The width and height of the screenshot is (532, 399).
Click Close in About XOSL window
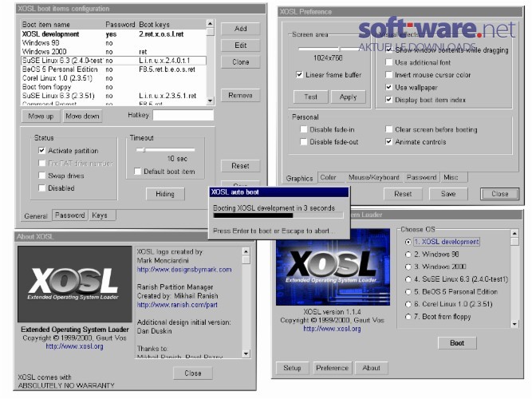click(x=193, y=373)
